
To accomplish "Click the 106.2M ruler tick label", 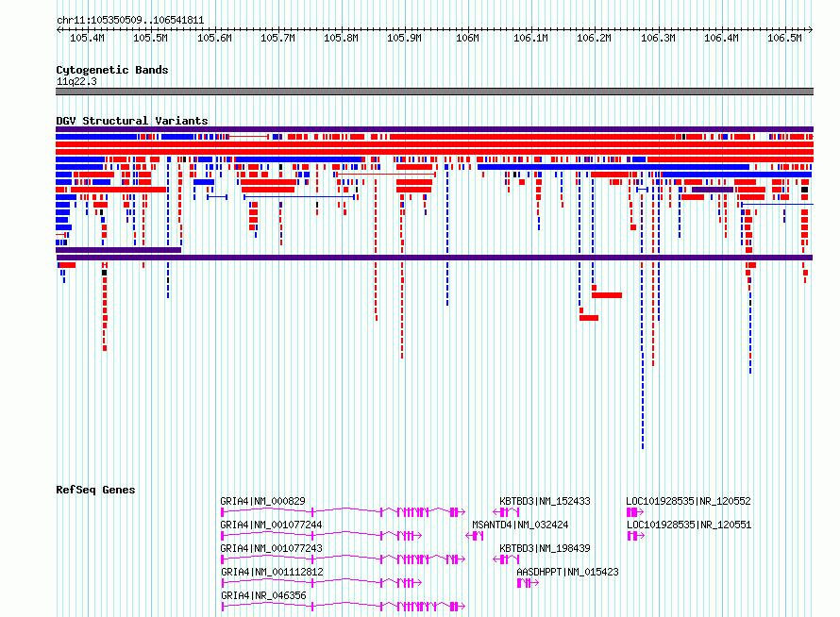I will click(x=594, y=38).
